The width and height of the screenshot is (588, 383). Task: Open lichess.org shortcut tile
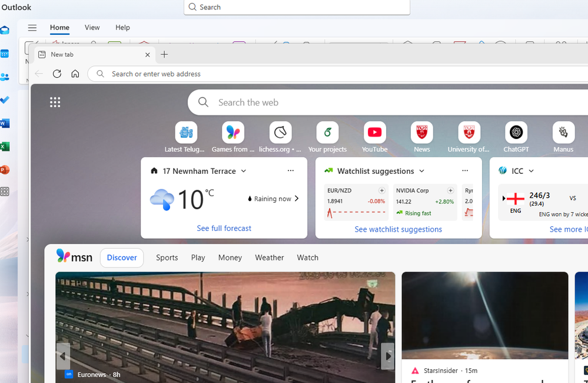[280, 137]
